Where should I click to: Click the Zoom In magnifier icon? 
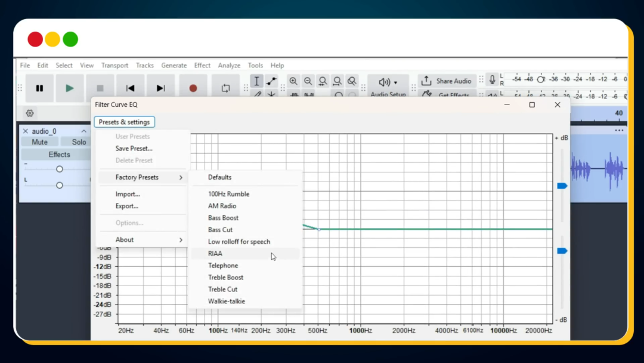(x=293, y=81)
